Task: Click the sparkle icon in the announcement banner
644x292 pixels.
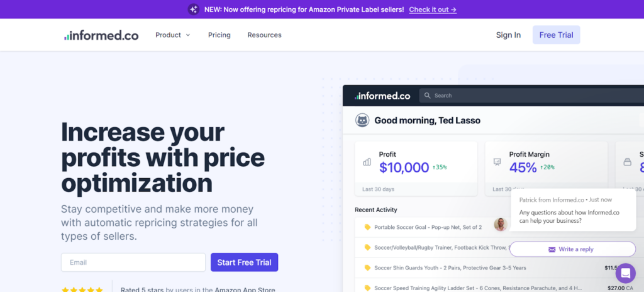Action: point(194,9)
